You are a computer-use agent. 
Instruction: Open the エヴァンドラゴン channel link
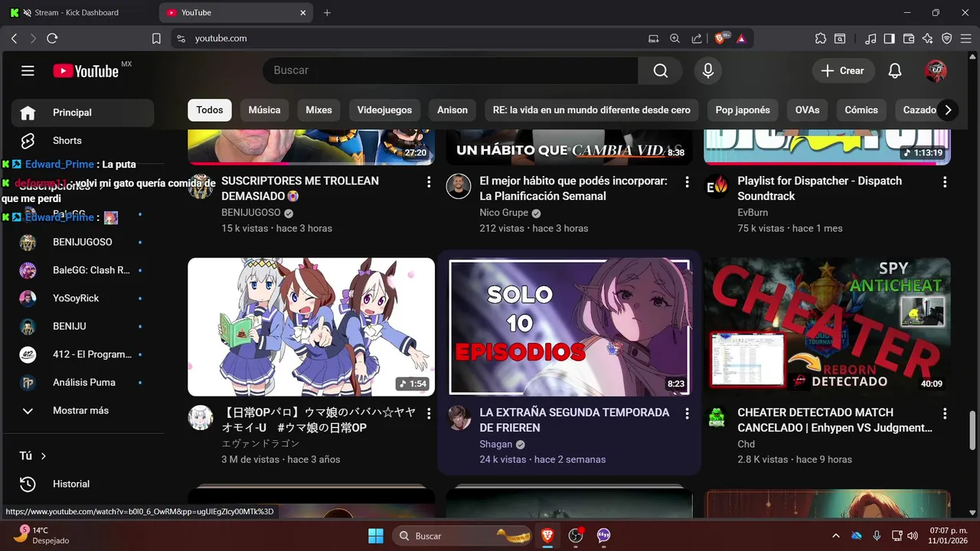(260, 444)
